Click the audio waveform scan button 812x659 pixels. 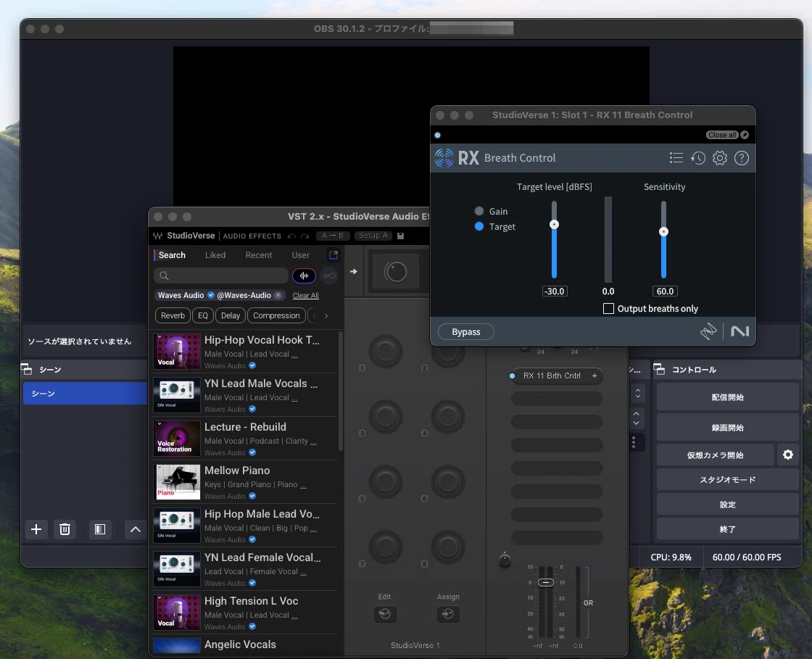304,276
